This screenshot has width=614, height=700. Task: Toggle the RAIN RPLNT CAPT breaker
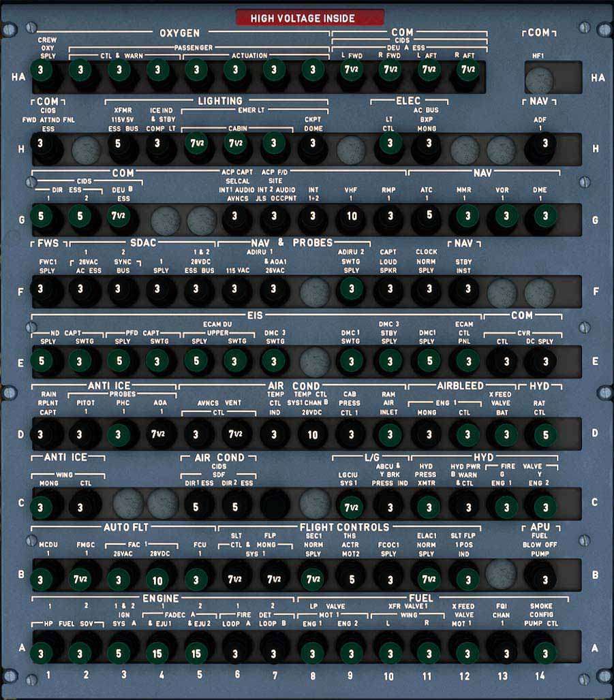click(x=42, y=434)
